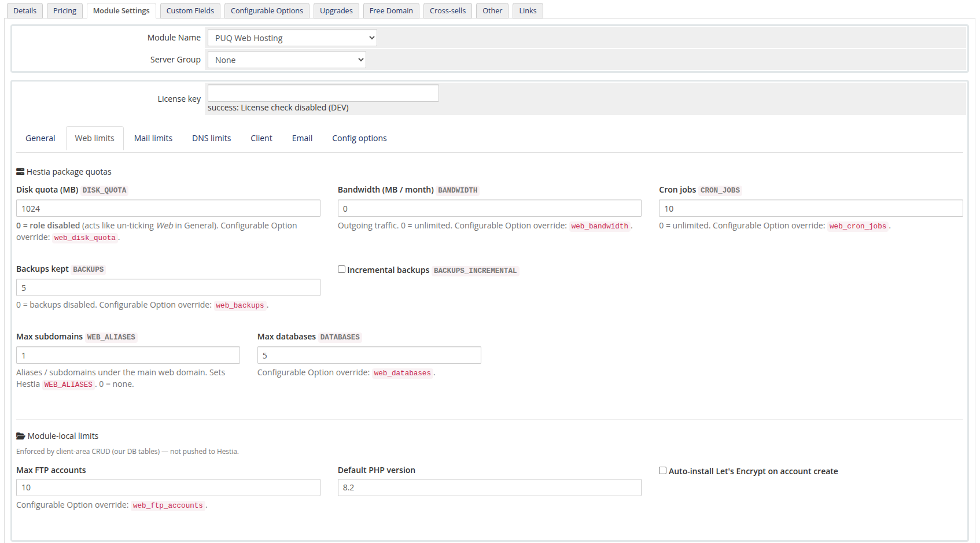Click the BACKUPS_INCREMENTAL label badge
This screenshot has width=980, height=543.
pos(475,271)
